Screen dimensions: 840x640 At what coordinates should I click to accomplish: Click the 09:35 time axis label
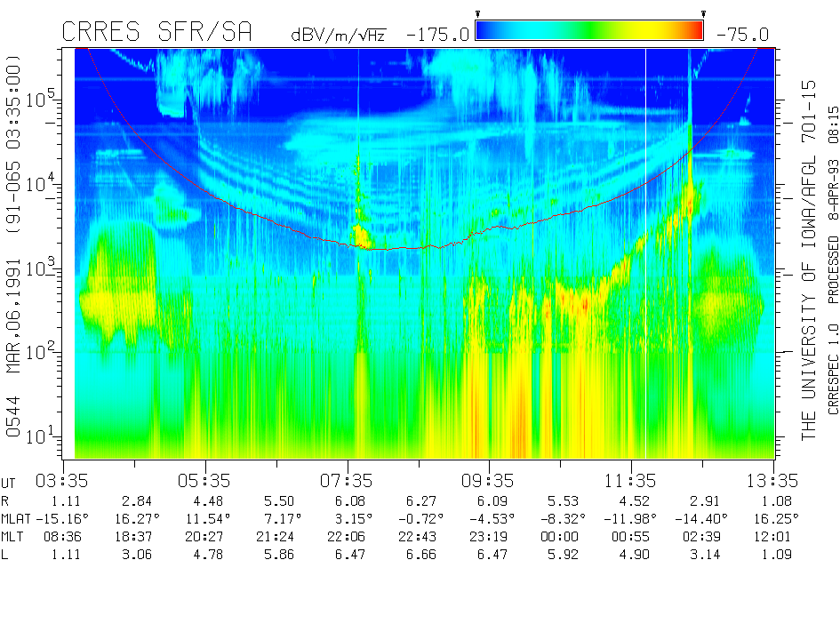[x=489, y=480]
